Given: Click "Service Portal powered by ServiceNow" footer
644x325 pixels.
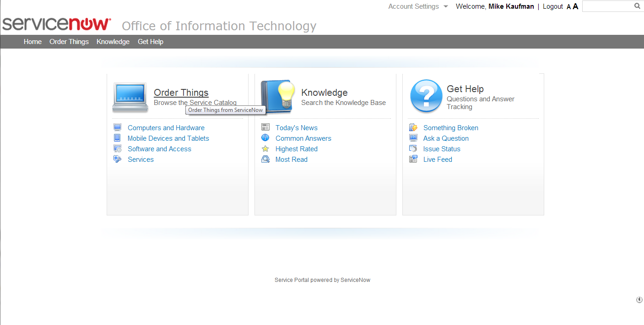Looking at the screenshot, I should coord(322,280).
